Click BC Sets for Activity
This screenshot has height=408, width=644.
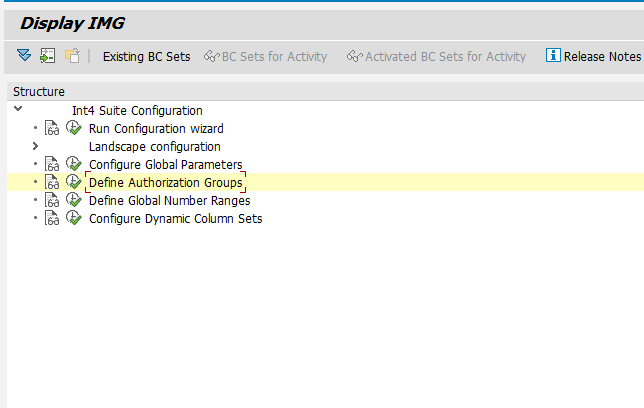266,57
